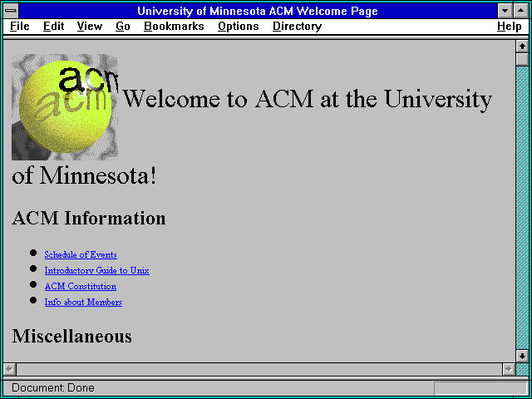
Task: Open the Info about Members link
Action: (x=83, y=302)
